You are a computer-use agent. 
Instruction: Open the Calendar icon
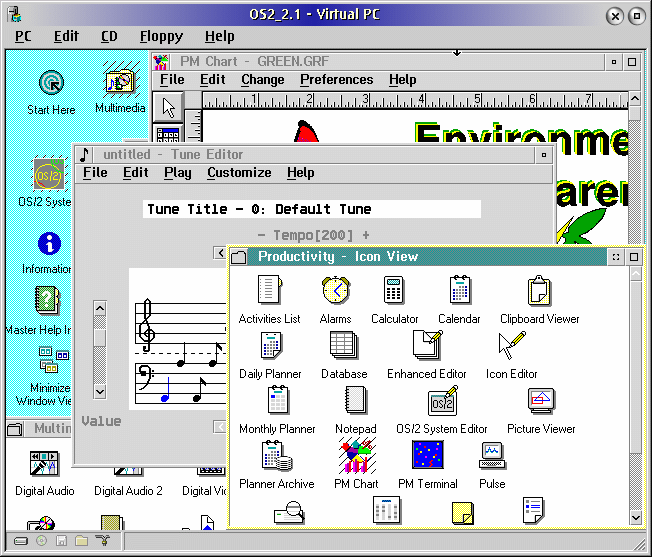coord(459,289)
